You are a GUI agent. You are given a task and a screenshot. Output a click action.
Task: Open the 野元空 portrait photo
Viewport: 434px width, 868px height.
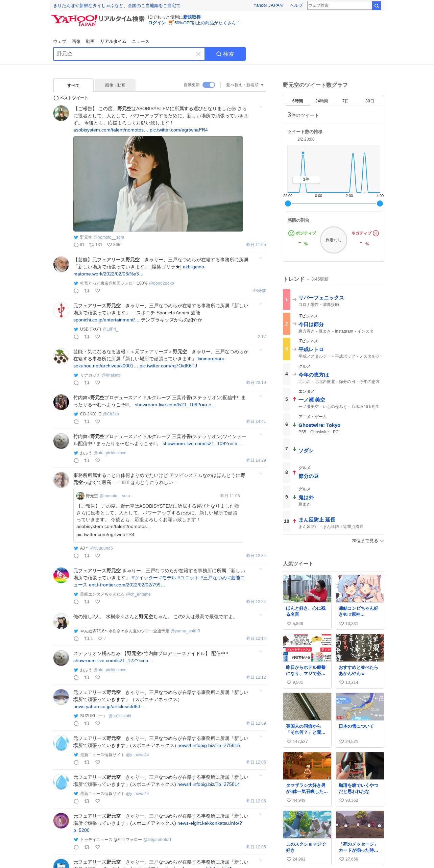(x=158, y=184)
